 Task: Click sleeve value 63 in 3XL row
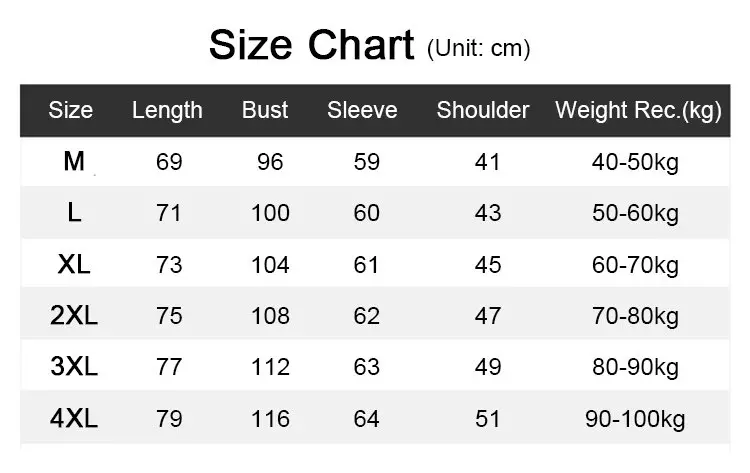[367, 368]
